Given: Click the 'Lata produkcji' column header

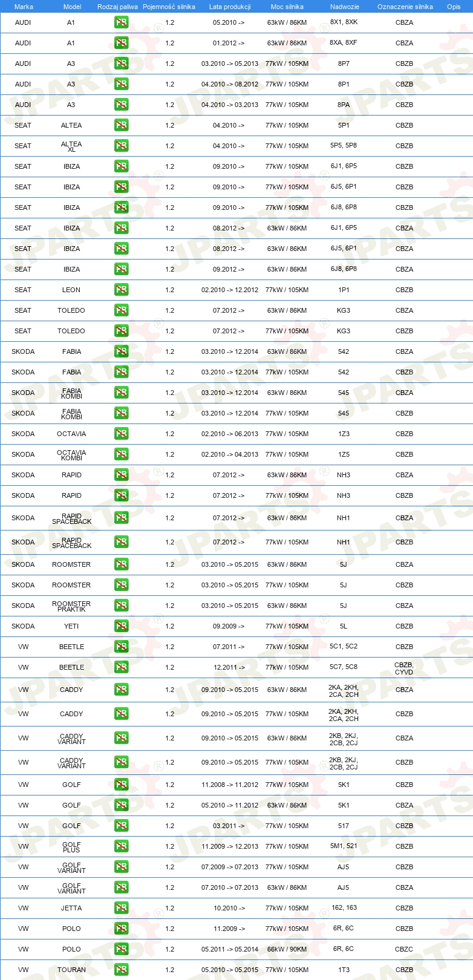Looking at the screenshot, I should 230,7.
